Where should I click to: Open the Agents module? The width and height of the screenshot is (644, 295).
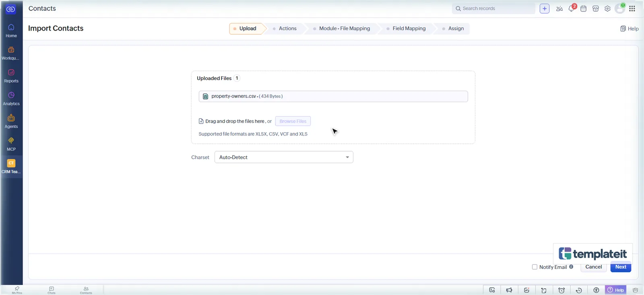pyautogui.click(x=11, y=121)
